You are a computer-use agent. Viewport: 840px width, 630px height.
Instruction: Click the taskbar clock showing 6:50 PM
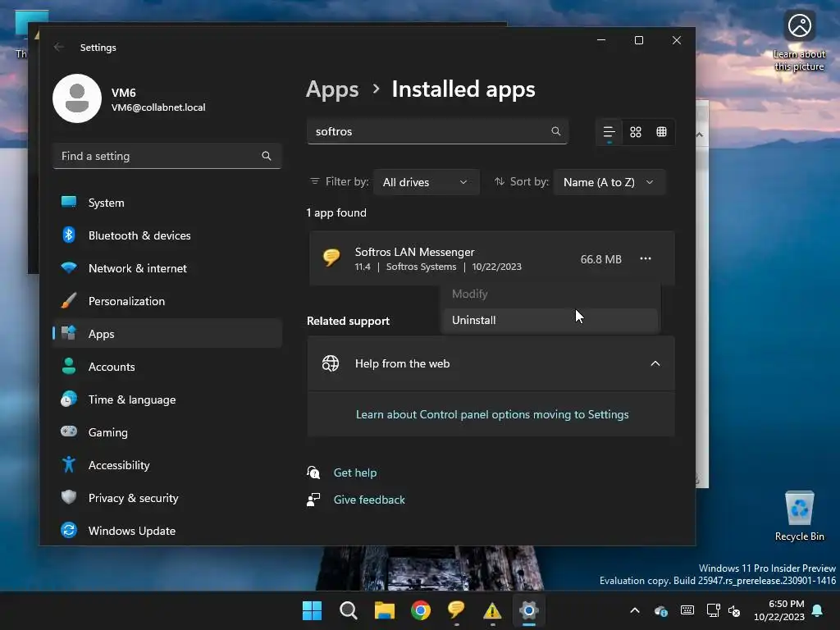click(779, 610)
